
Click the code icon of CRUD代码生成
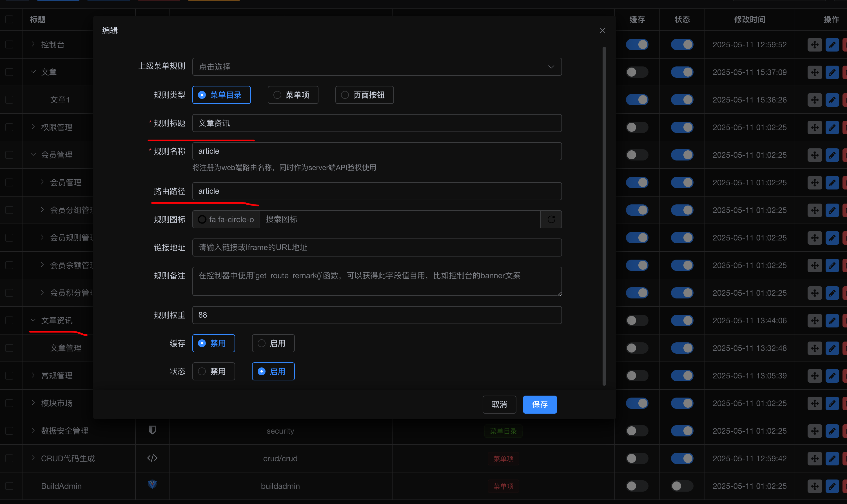[152, 458]
